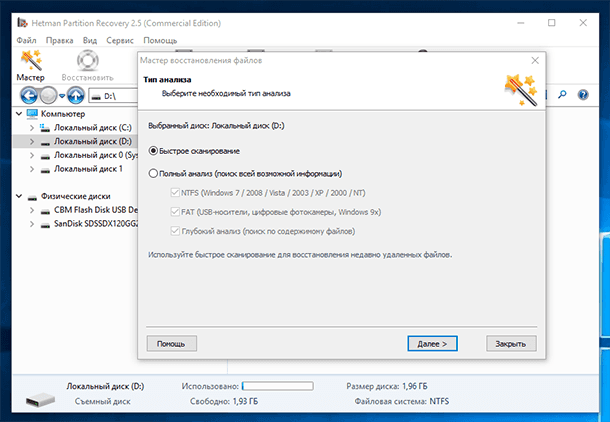This screenshot has height=422, width=610.
Task: Click the Компьютер monitor icon
Action: click(x=32, y=114)
